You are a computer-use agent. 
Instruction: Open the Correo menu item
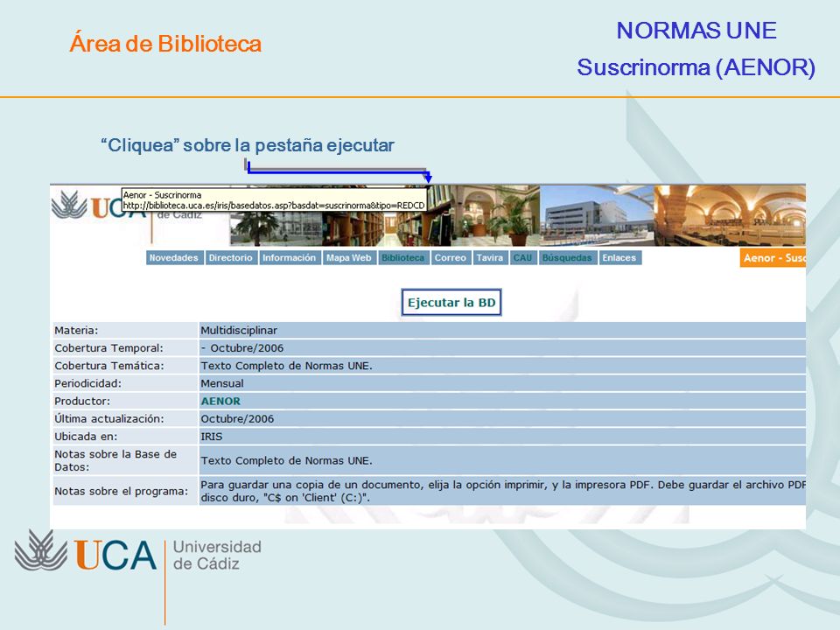[x=451, y=257]
